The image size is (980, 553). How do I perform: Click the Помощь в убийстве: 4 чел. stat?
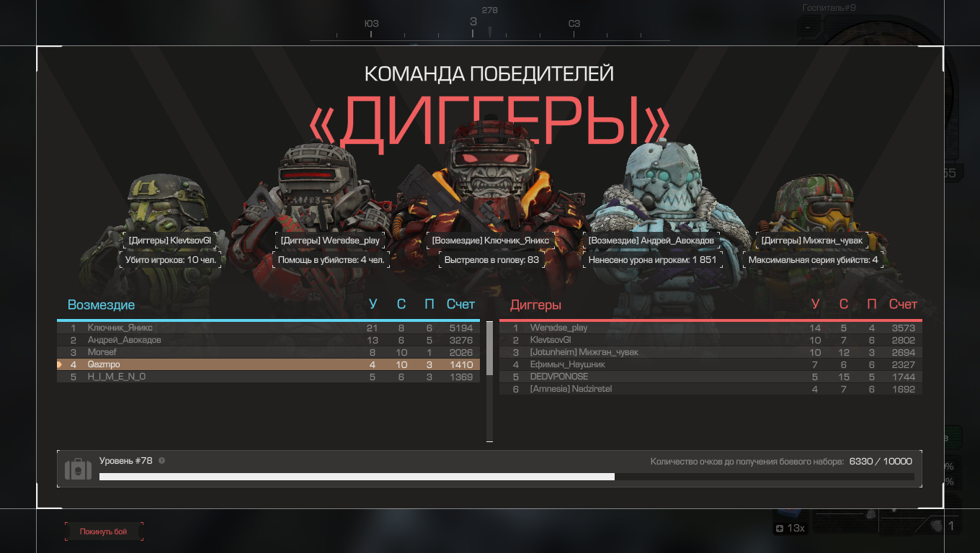[x=331, y=259]
